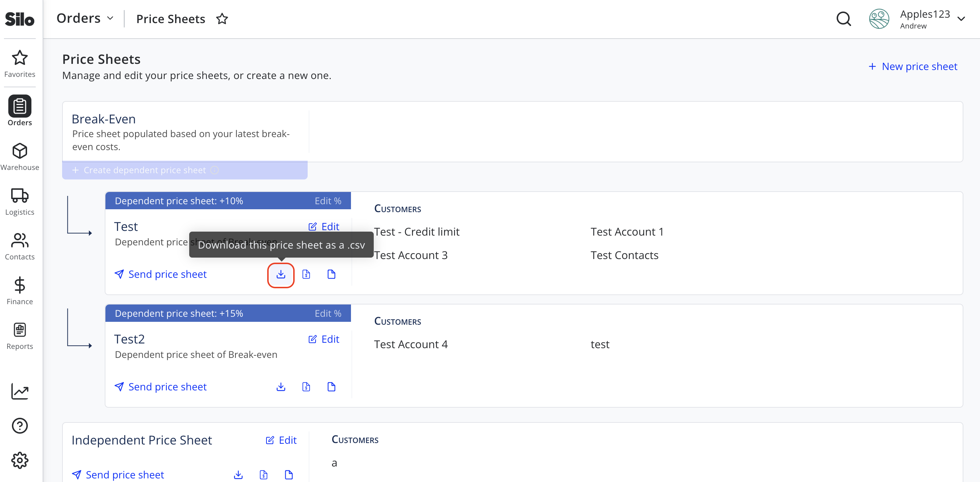Download the Independent Price Sheet csv
The height and width of the screenshot is (482, 980).
pos(238,475)
